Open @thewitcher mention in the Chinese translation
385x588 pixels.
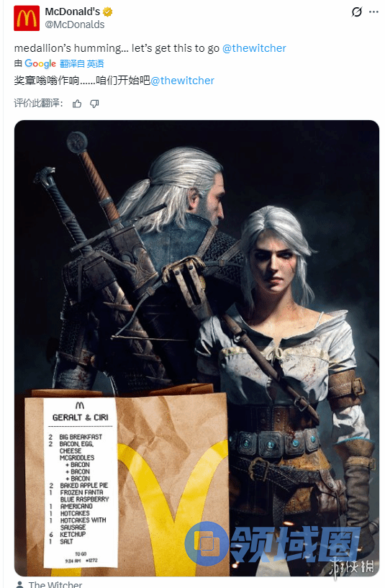182,81
